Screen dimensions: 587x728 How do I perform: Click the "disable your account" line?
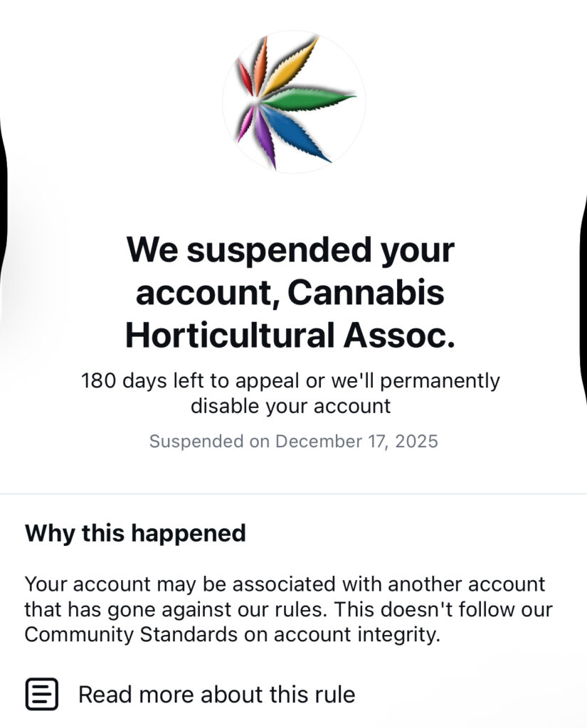[x=290, y=406]
